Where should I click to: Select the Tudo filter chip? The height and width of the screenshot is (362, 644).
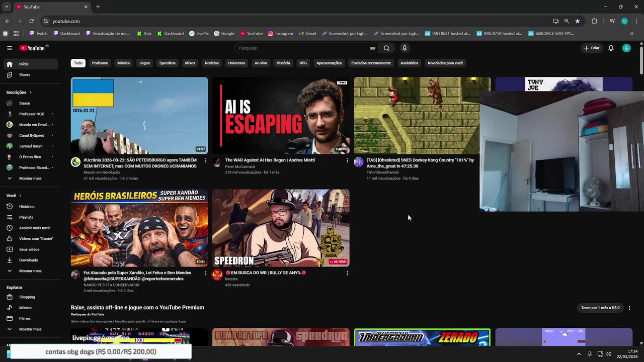78,63
